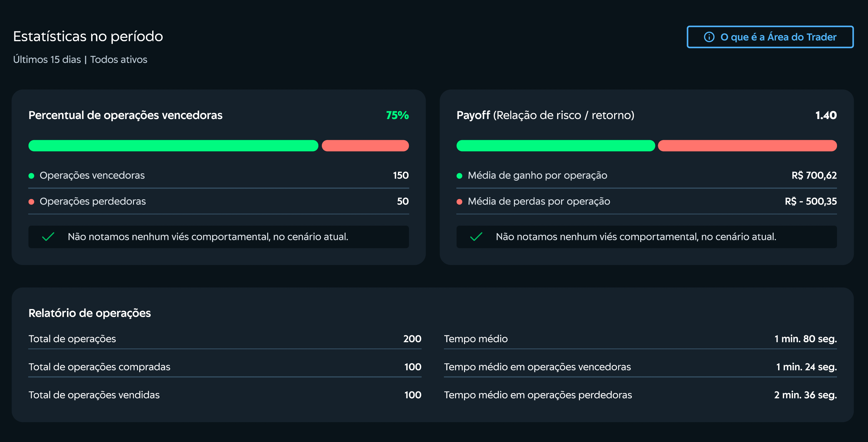Select 'Todos ativos' filter text
The width and height of the screenshot is (868, 442).
(x=119, y=60)
